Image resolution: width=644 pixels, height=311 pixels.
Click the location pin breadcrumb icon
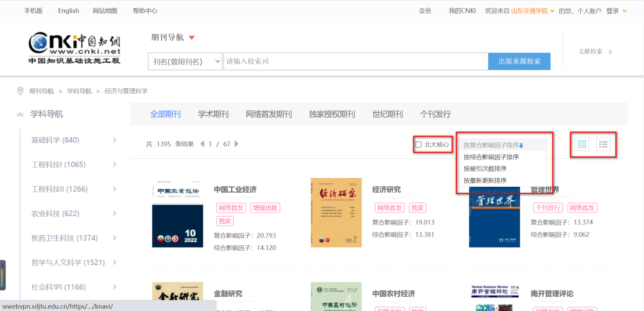point(20,91)
